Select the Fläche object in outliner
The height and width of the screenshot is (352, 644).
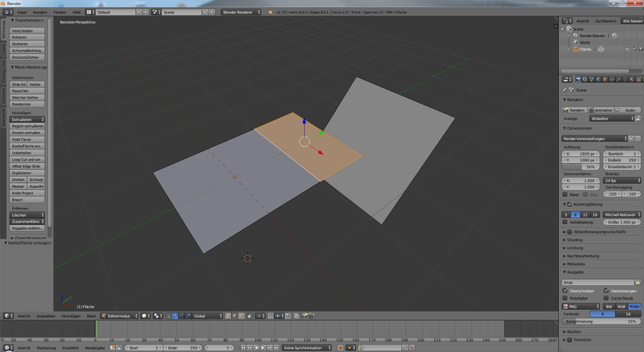click(x=585, y=49)
